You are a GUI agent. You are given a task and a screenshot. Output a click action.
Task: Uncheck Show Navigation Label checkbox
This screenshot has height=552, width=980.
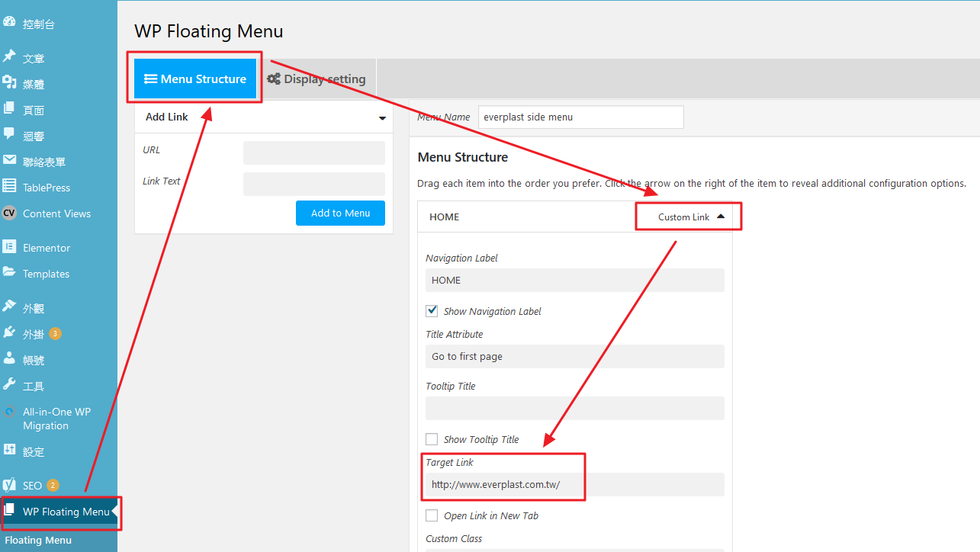point(432,310)
